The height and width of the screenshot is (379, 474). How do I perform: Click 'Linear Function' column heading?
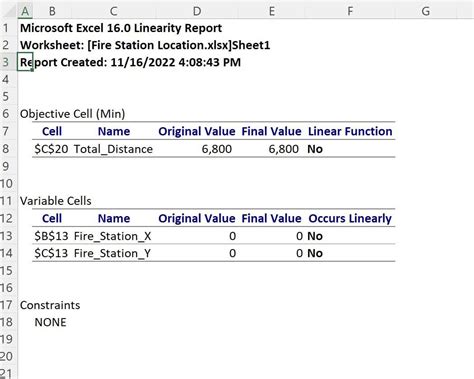click(x=350, y=131)
